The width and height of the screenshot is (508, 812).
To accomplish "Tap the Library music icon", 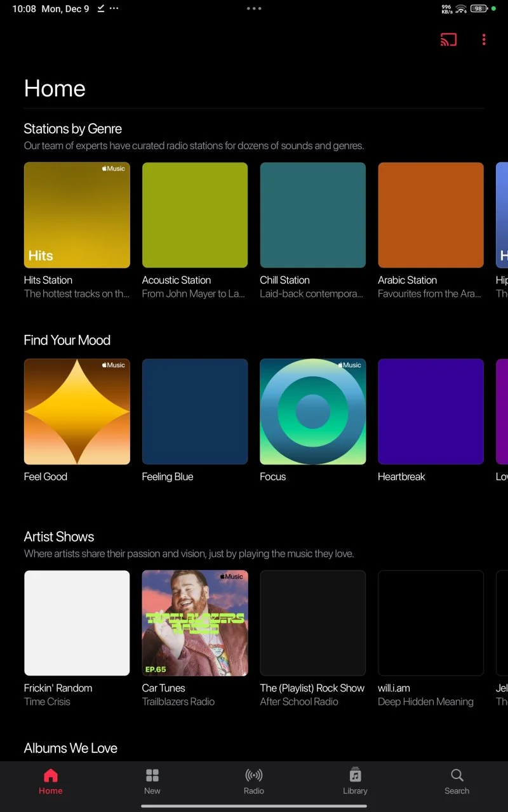I will pyautogui.click(x=356, y=775).
